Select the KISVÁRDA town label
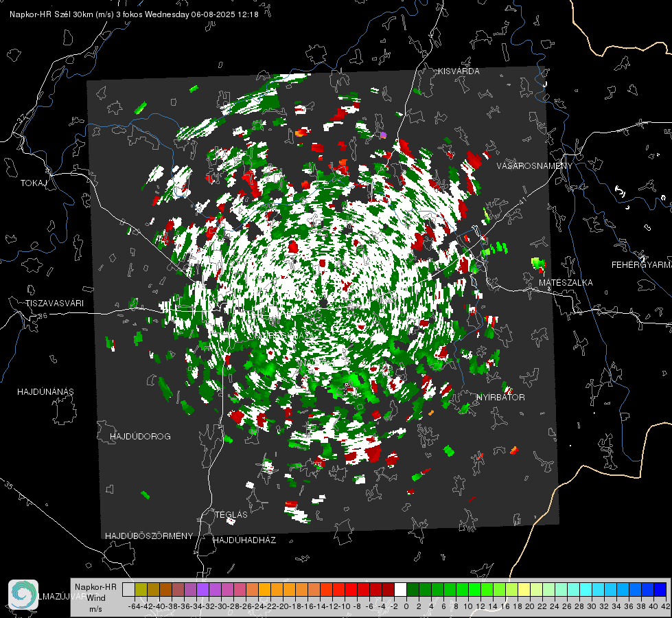The image size is (672, 618). pos(459,71)
